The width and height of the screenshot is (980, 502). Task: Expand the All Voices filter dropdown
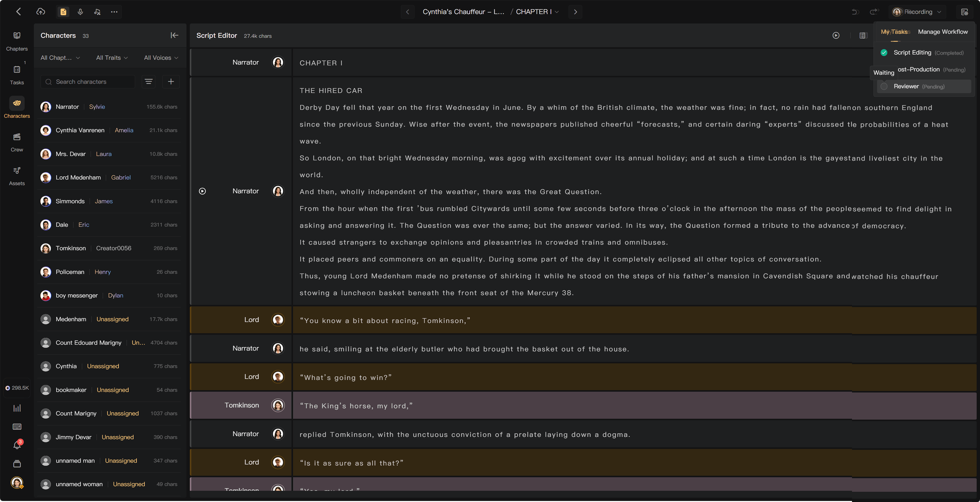tap(161, 58)
